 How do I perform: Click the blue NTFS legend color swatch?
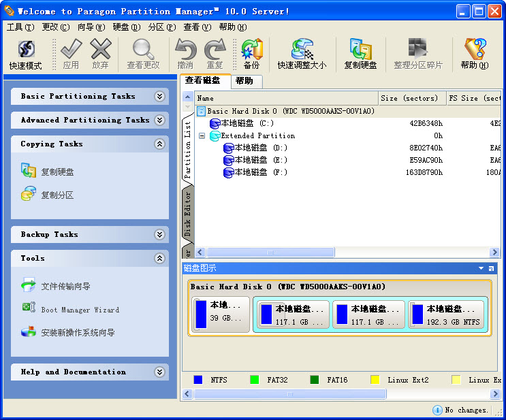pyautogui.click(x=198, y=380)
